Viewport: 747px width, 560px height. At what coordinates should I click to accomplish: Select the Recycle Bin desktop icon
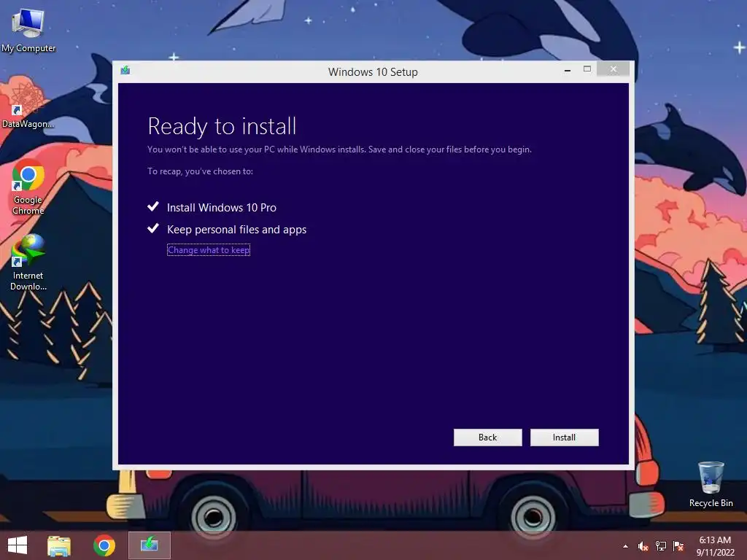(x=711, y=484)
